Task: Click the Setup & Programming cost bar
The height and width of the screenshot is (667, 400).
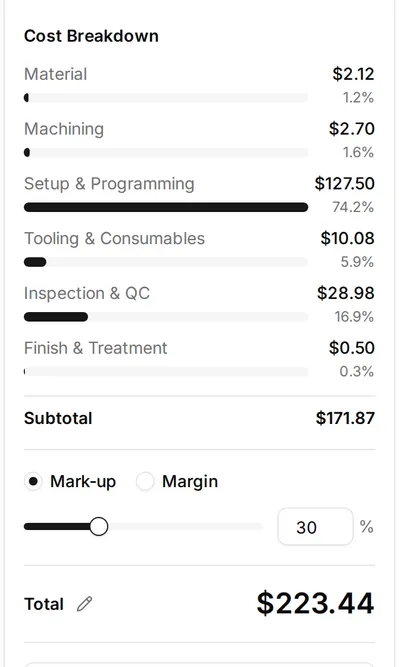Action: (x=166, y=207)
